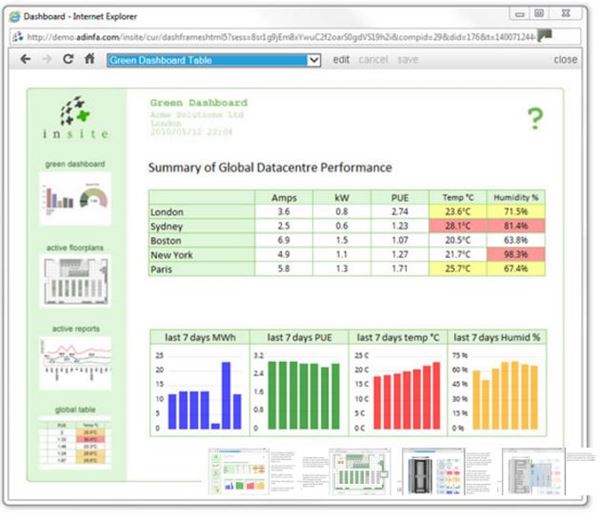Go to home using house icon
The height and width of the screenshot is (521, 600).
[x=89, y=60]
